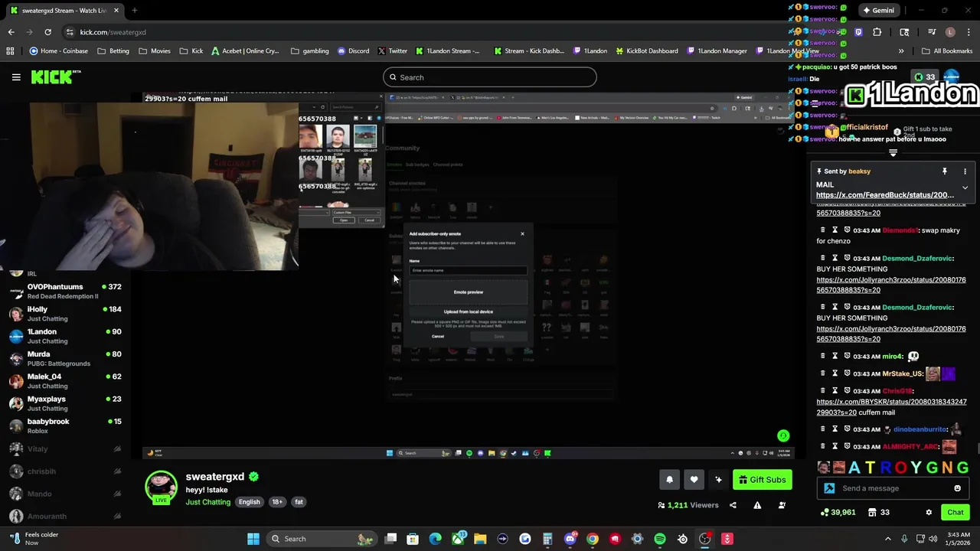This screenshot has height=551, width=980.
Task: Open Spotify from the taskbar
Action: pyautogui.click(x=660, y=539)
